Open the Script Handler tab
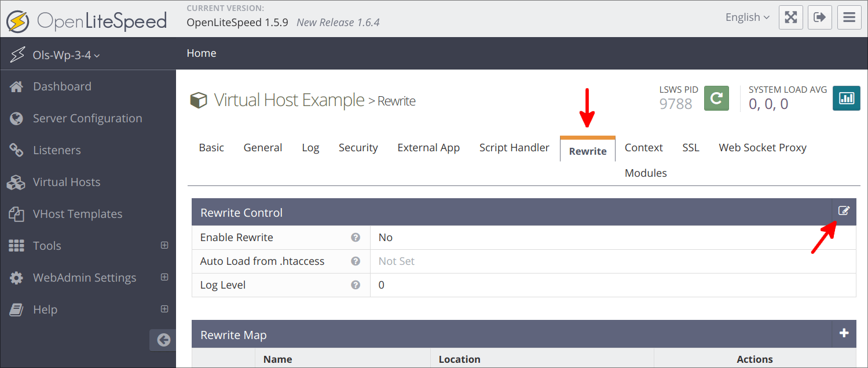 (514, 148)
